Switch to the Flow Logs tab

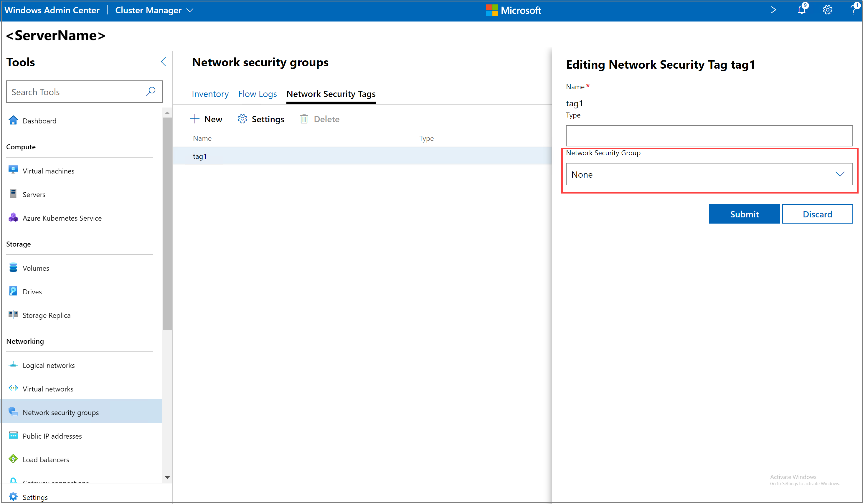(x=258, y=94)
